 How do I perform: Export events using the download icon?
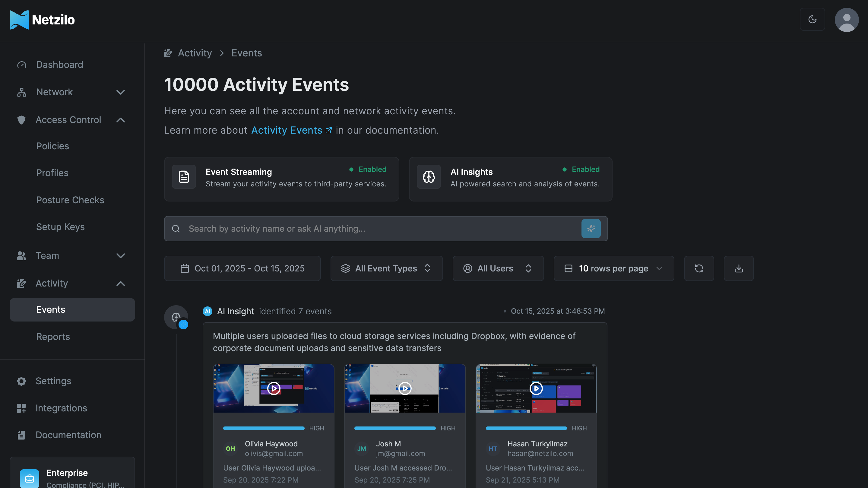(739, 268)
